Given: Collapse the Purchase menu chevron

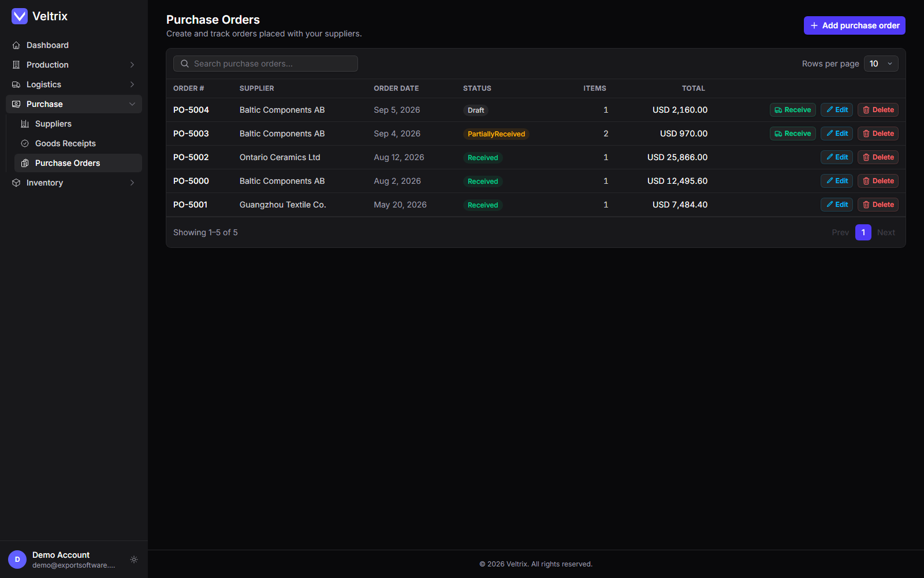Looking at the screenshot, I should [132, 104].
